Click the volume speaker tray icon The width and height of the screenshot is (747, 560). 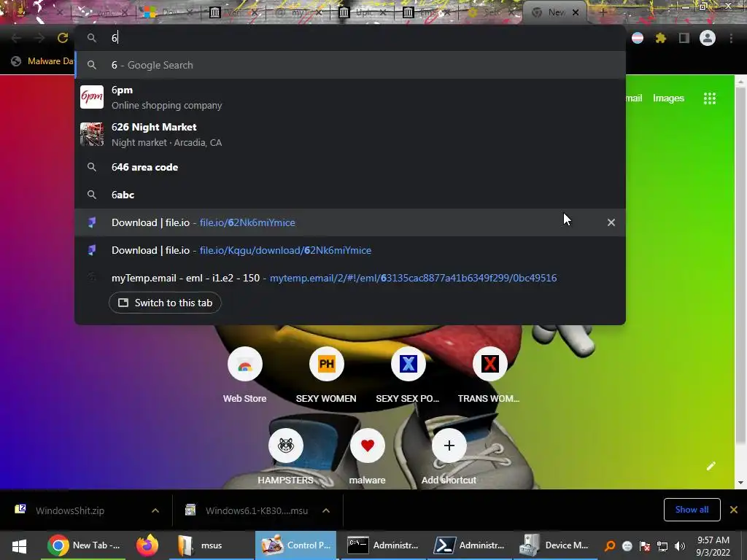679,546
